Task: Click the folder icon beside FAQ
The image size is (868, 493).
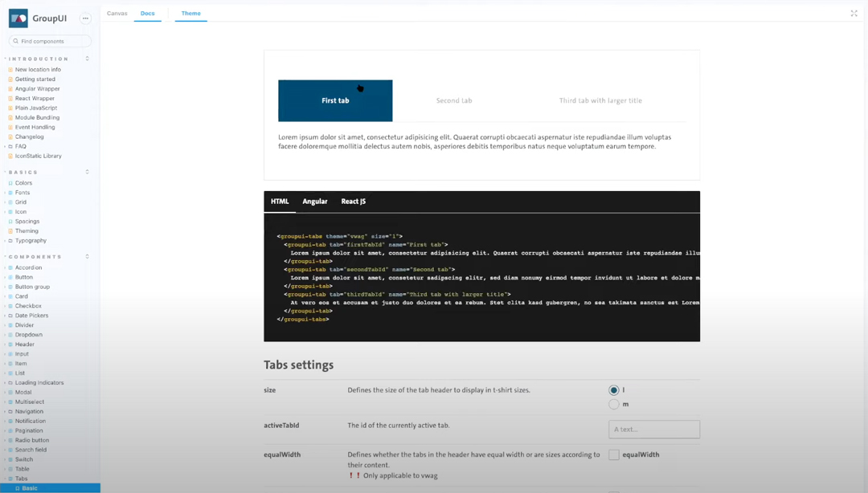Action: pyautogui.click(x=10, y=147)
